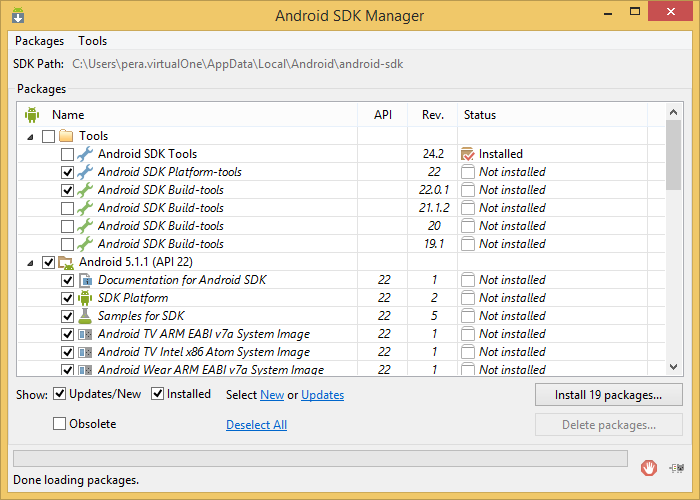Click the Rev. column header
This screenshot has width=700, height=500.
coord(433,115)
